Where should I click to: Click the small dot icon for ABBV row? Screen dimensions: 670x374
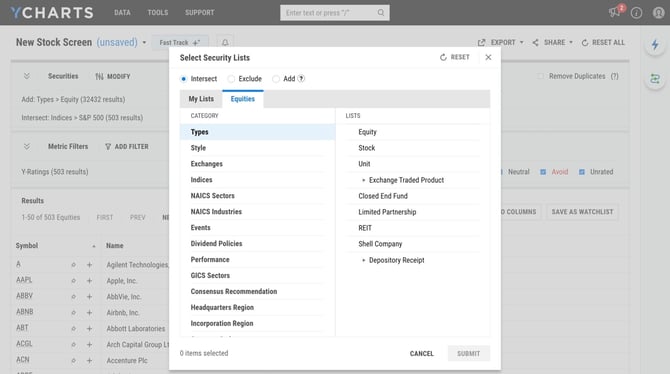(x=73, y=297)
